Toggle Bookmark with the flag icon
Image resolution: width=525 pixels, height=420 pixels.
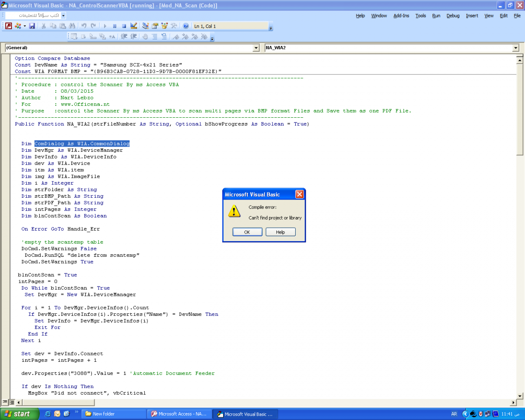175,37
